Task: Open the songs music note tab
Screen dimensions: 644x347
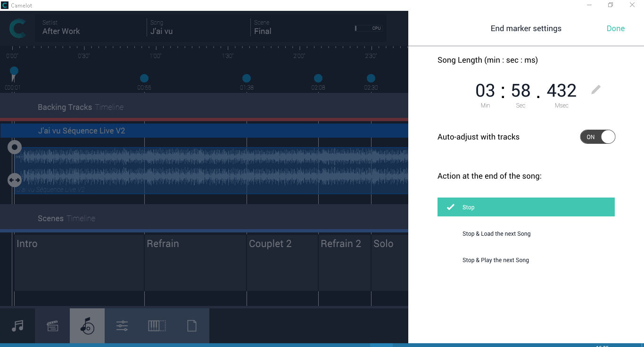Action: [17, 326]
